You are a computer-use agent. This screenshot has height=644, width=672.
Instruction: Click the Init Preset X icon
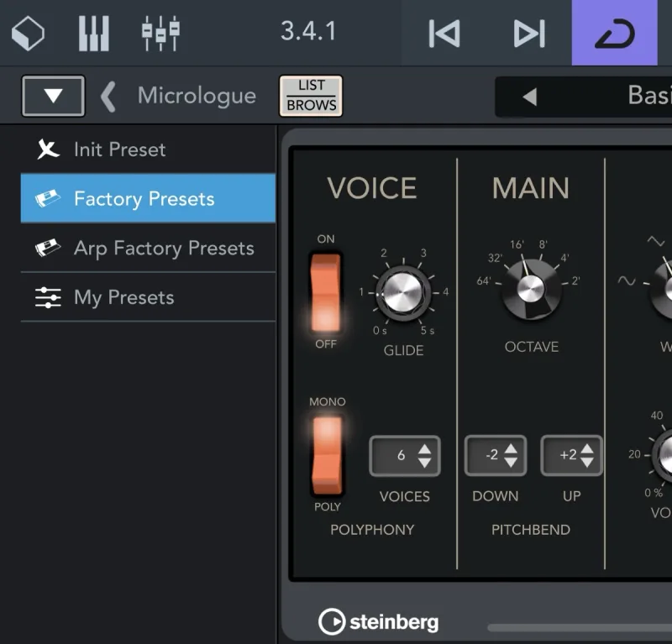[48, 149]
